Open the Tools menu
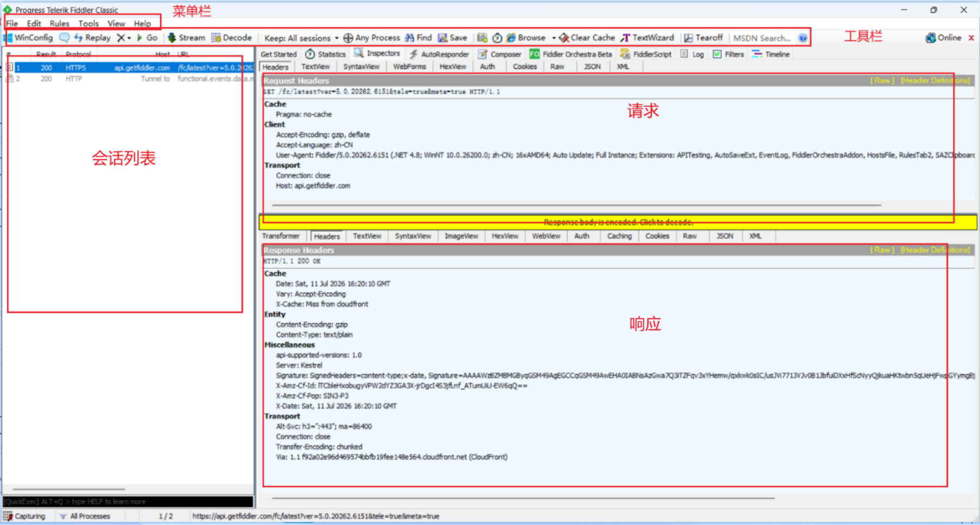 (88, 23)
